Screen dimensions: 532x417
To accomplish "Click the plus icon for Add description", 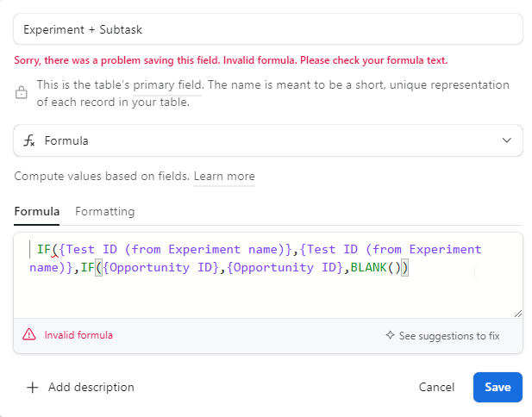I will pos(33,387).
